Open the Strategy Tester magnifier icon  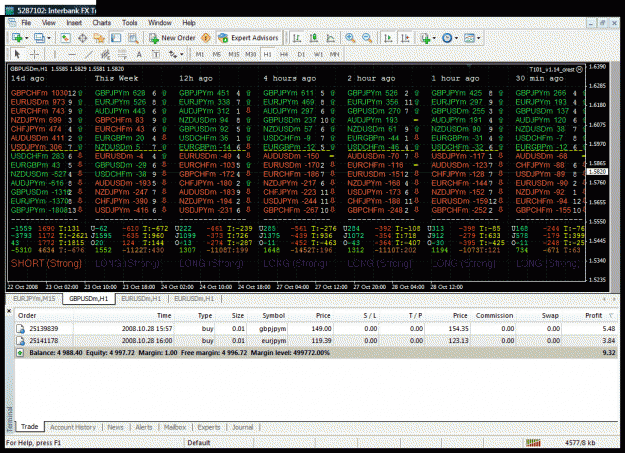pyautogui.click(x=133, y=38)
